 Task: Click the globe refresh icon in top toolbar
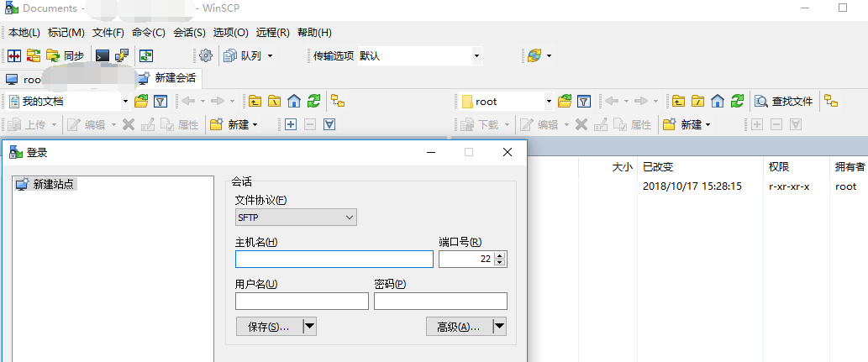[x=534, y=56]
